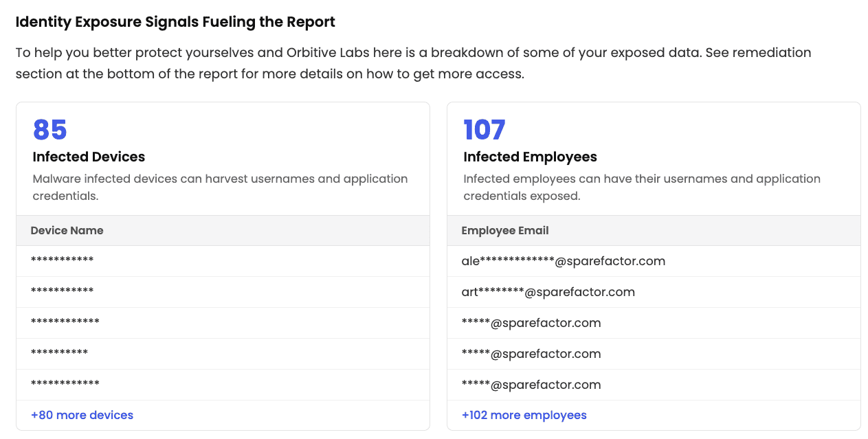Click the 'Infected Employees' card title
Screen dimensions: 868x439
[x=530, y=157]
